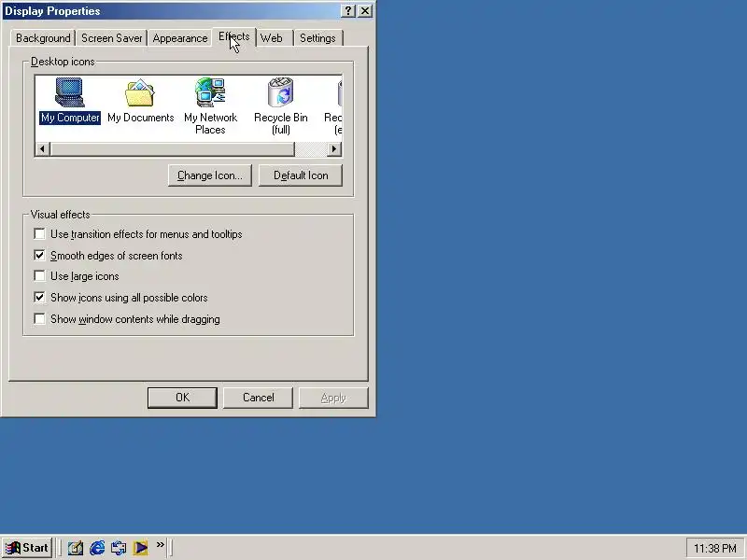Click the icon list horizontal scrollbar thumb
The height and width of the screenshot is (560, 747).
coord(173,149)
